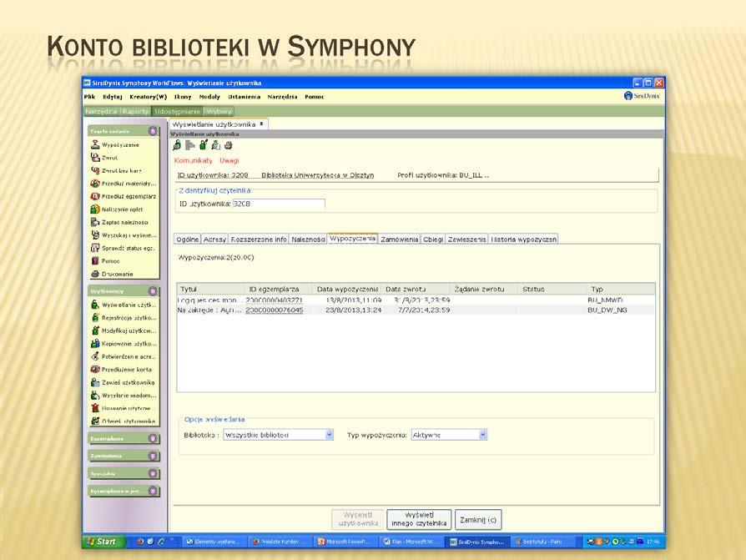
Task: Open the Moduły menu
Action: (209, 97)
